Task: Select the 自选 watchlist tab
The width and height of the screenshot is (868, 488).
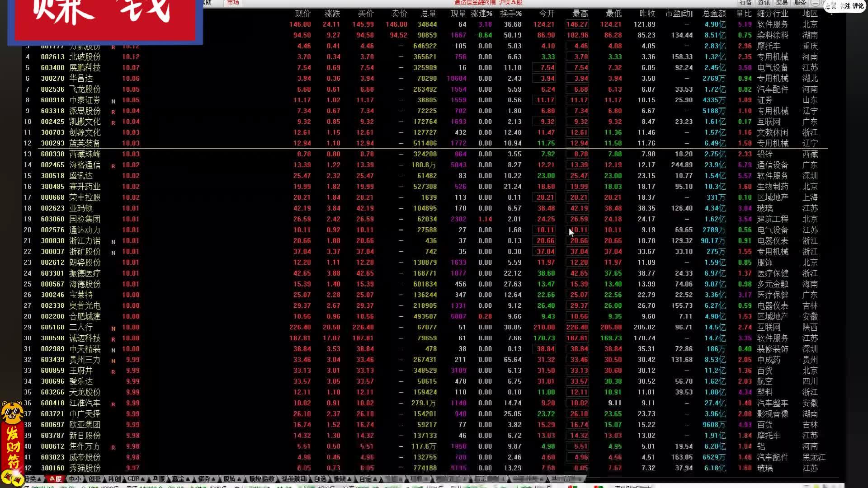Action: coord(320,479)
